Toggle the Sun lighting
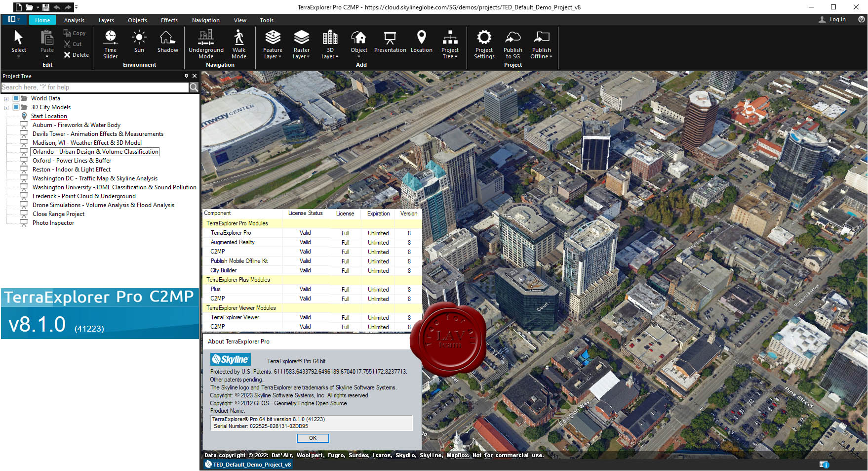The width and height of the screenshot is (868, 471). click(139, 41)
